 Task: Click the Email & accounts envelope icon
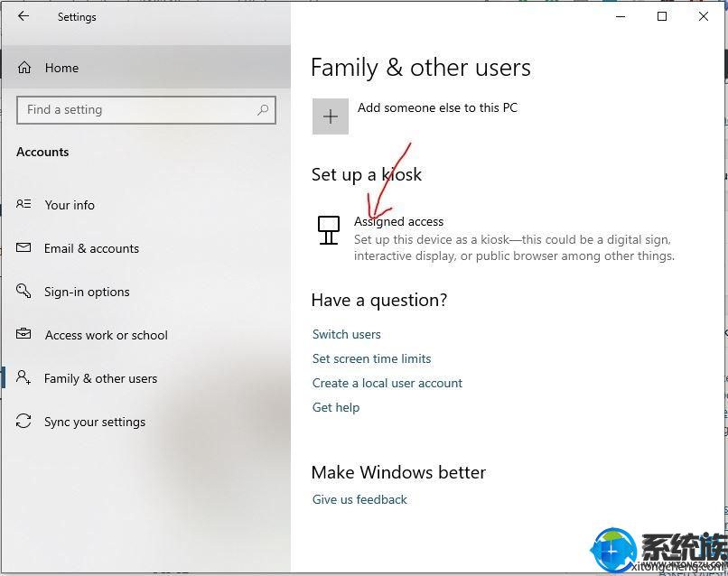coord(23,247)
